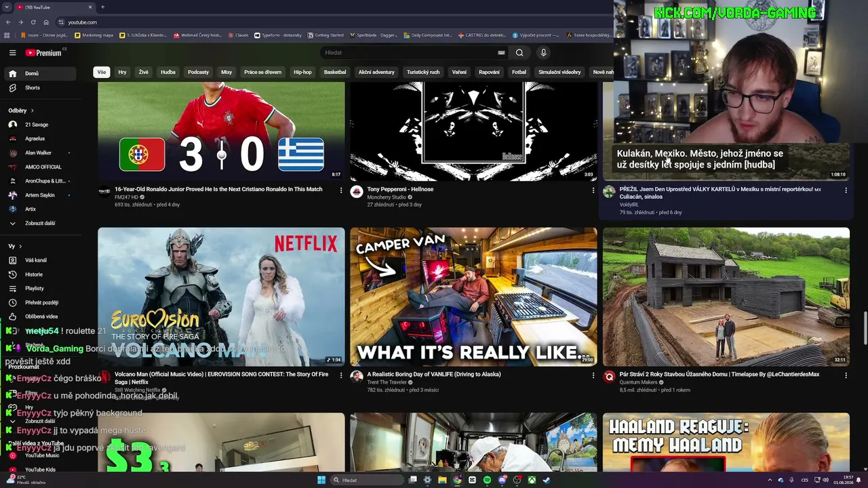This screenshot has height=488, width=868.
Task: Open Shorts in the sidebar
Action: pyautogui.click(x=41, y=87)
